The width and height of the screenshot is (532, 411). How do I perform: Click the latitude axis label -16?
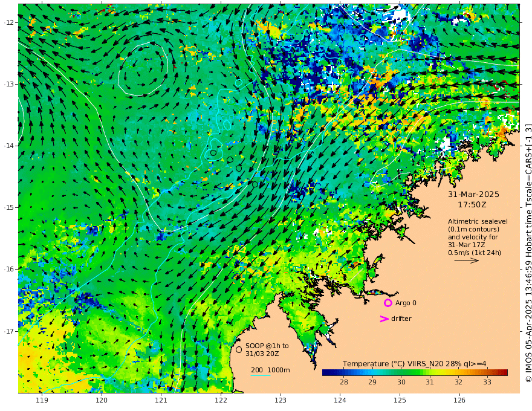tap(10, 269)
